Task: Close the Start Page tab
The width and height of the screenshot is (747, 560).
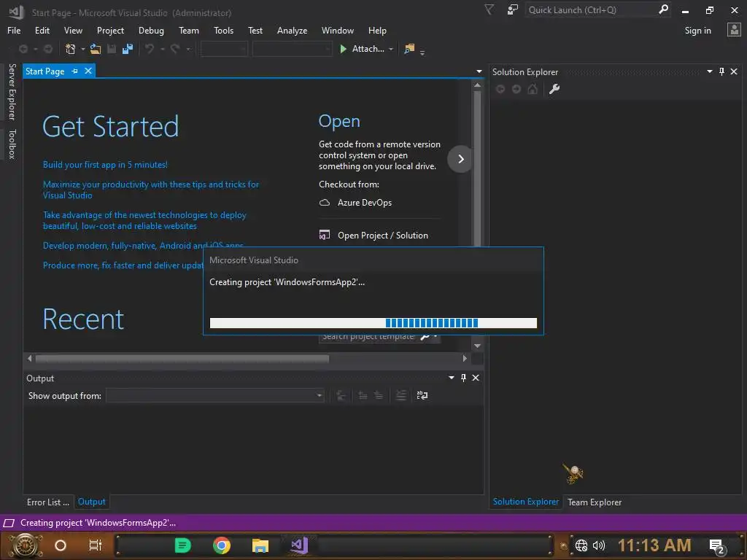Action: pyautogui.click(x=88, y=71)
